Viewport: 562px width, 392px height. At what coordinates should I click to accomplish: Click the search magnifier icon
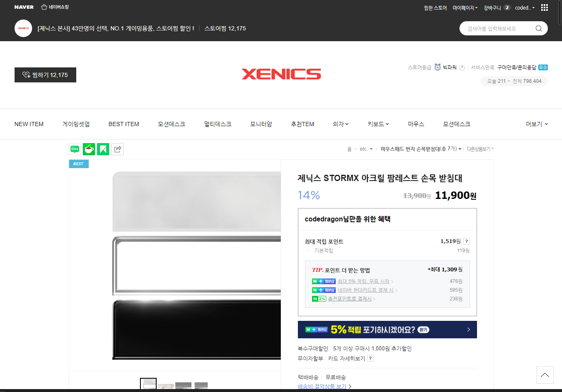[539, 28]
